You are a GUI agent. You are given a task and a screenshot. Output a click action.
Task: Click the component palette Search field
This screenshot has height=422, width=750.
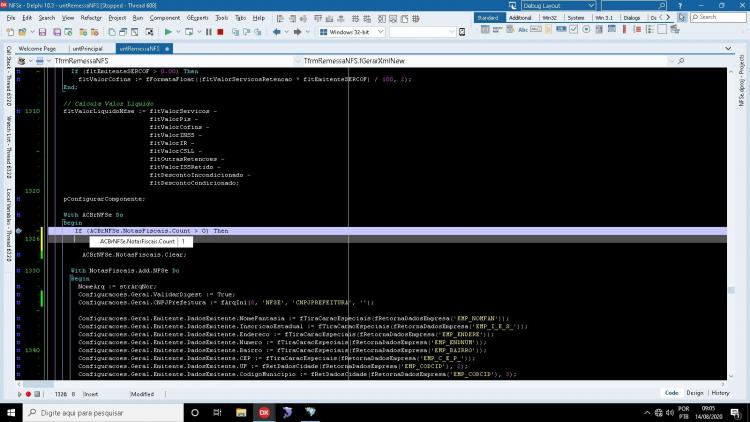(x=718, y=17)
